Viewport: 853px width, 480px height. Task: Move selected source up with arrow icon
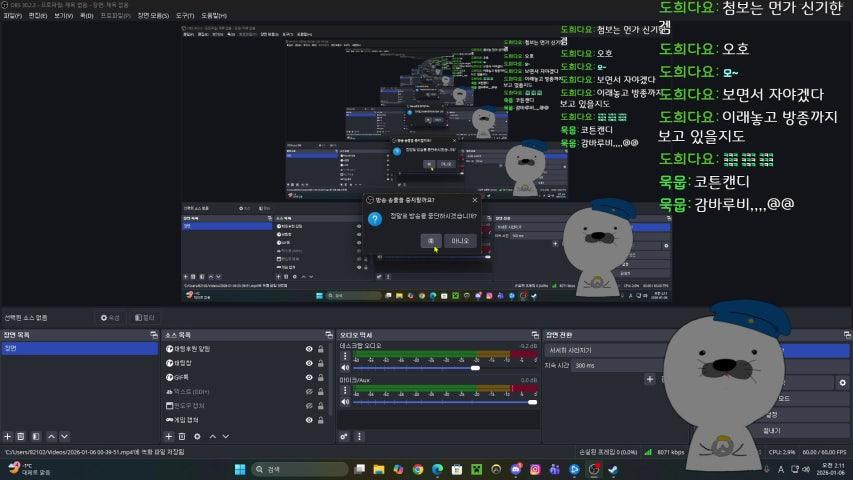pyautogui.click(x=211, y=437)
